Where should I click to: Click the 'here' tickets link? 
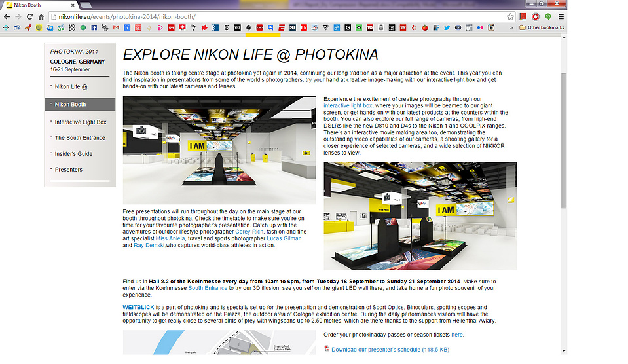456,335
